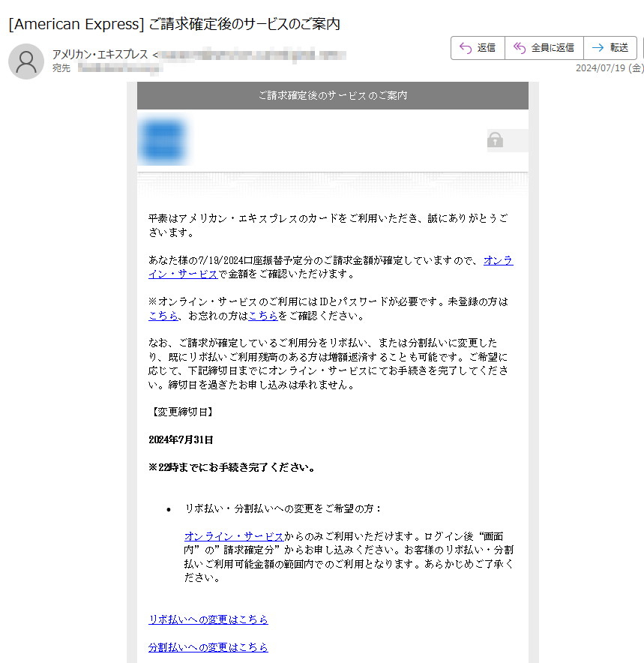Open the こちら link for 未登録の方

pos(163,316)
